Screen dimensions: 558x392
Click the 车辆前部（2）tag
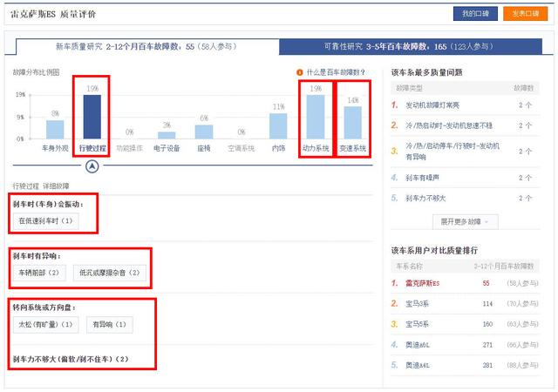tap(39, 273)
